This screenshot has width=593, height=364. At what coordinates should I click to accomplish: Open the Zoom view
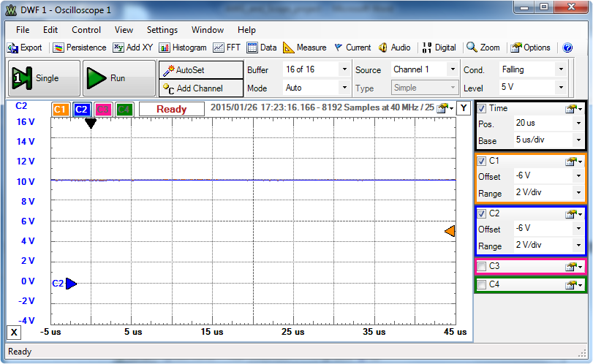point(483,48)
